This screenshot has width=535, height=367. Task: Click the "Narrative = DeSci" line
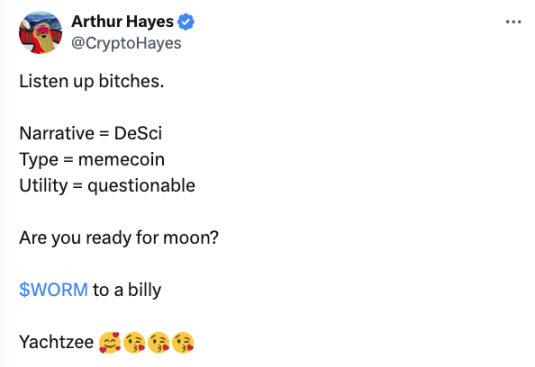90,133
